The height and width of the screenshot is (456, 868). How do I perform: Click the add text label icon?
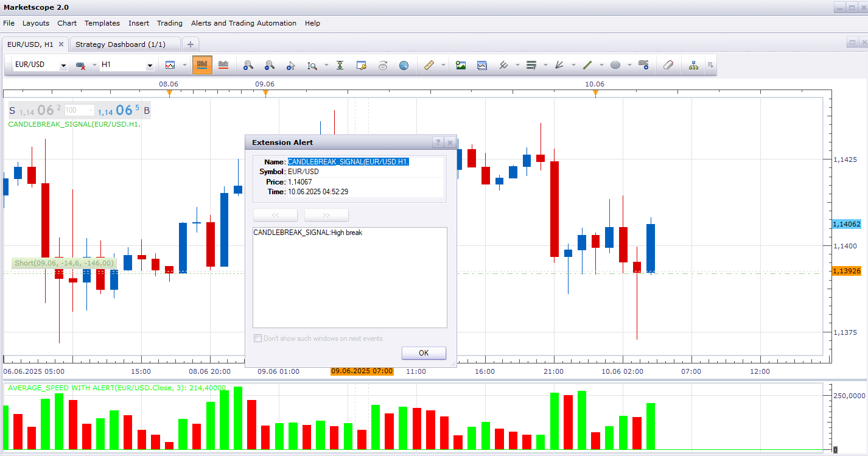(x=643, y=65)
